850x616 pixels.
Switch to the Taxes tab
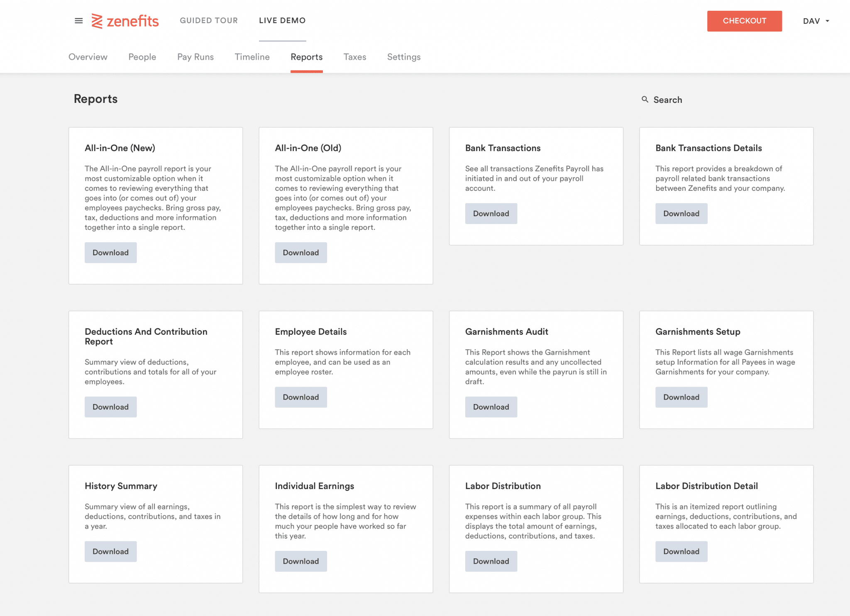pos(354,57)
